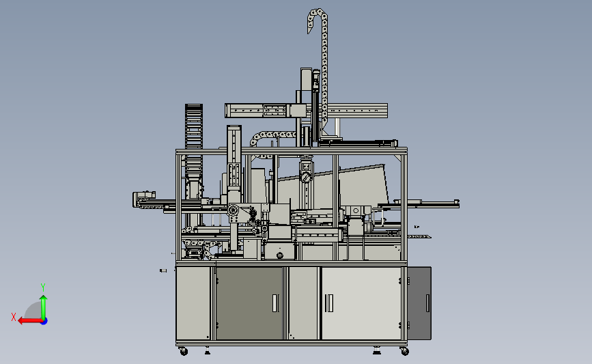Select the right leveling foot
Image resolution: width=592 pixels, height=364 pixels.
point(377,351)
